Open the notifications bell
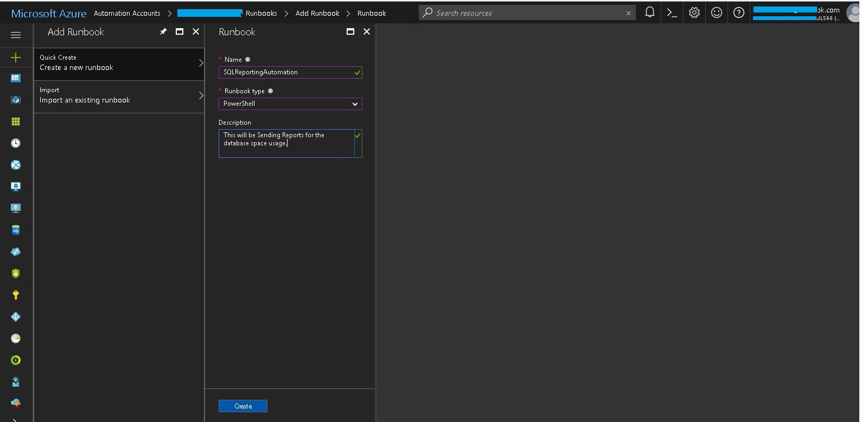 point(649,12)
